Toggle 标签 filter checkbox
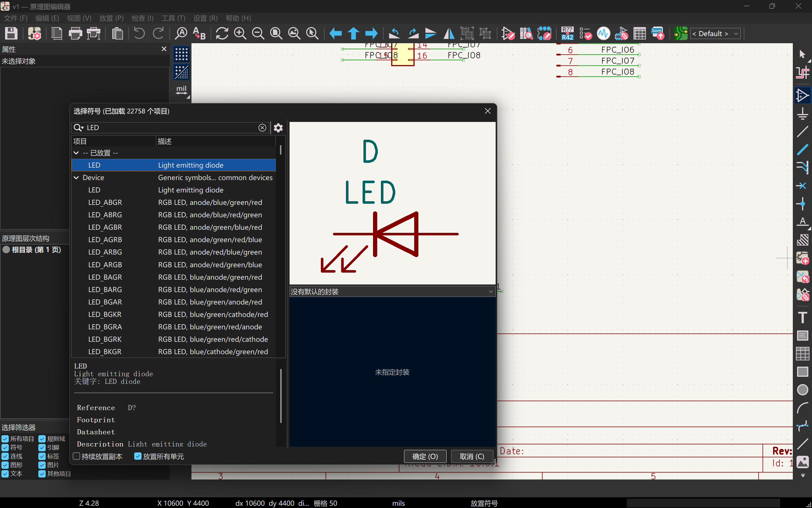 pyautogui.click(x=42, y=456)
